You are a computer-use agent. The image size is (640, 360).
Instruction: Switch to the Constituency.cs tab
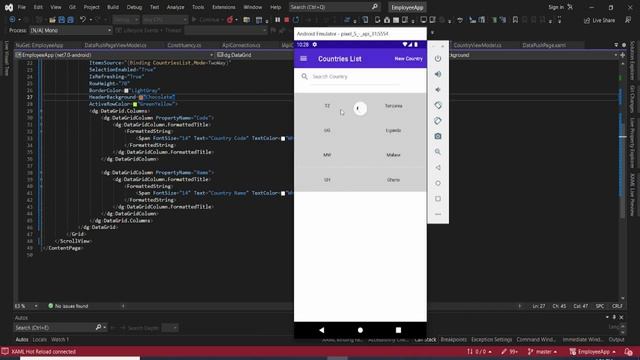184,45
